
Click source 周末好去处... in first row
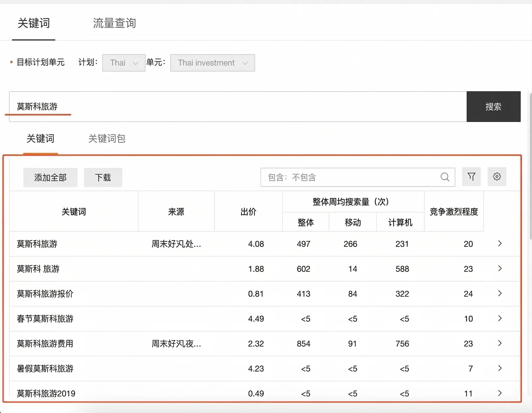[x=176, y=244]
